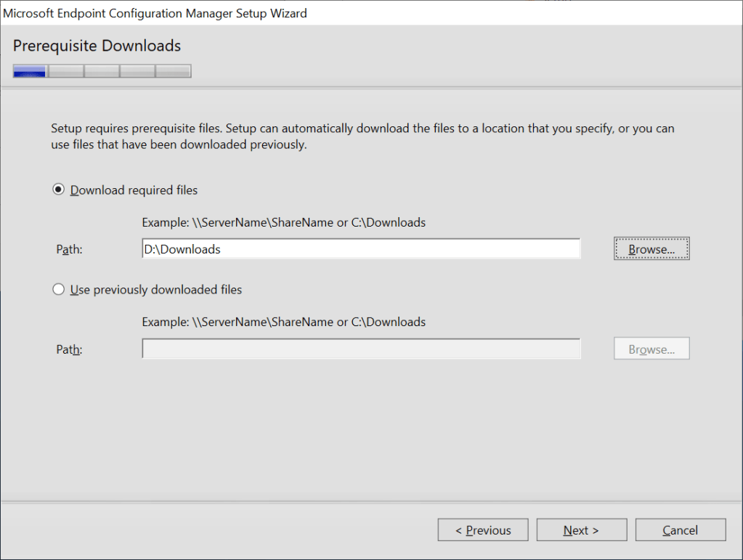Image resolution: width=743 pixels, height=560 pixels.
Task: Cancel the setup wizard
Action: point(680,530)
